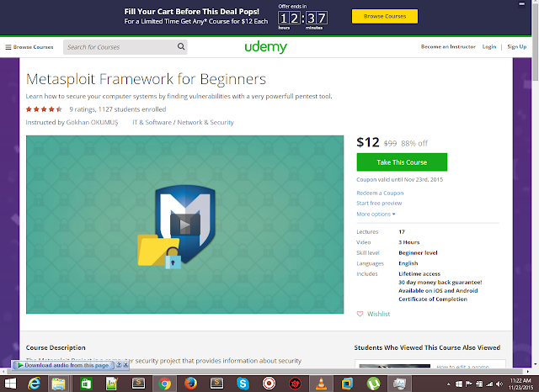539x392 pixels.
Task: Close the Download audio bar
Action: point(125,365)
